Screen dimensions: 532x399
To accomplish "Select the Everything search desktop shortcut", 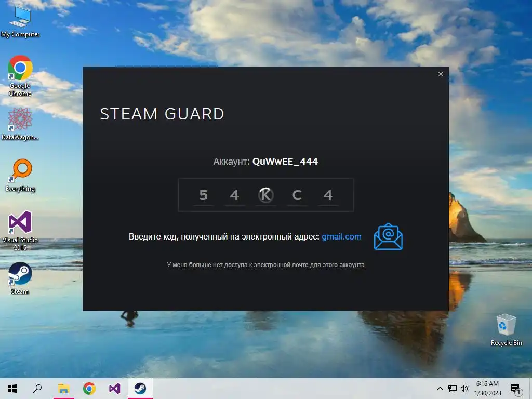I will coord(20,175).
